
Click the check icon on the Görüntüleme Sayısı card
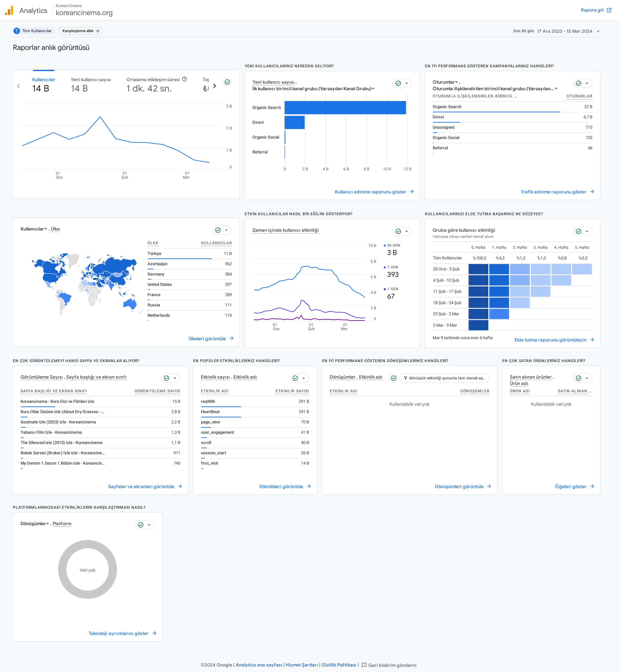click(166, 378)
